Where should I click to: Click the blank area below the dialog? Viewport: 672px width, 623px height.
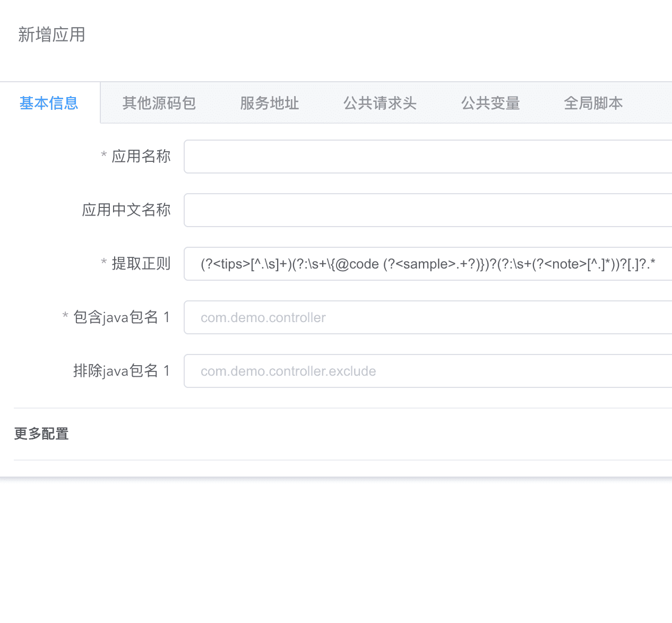[x=336, y=552]
